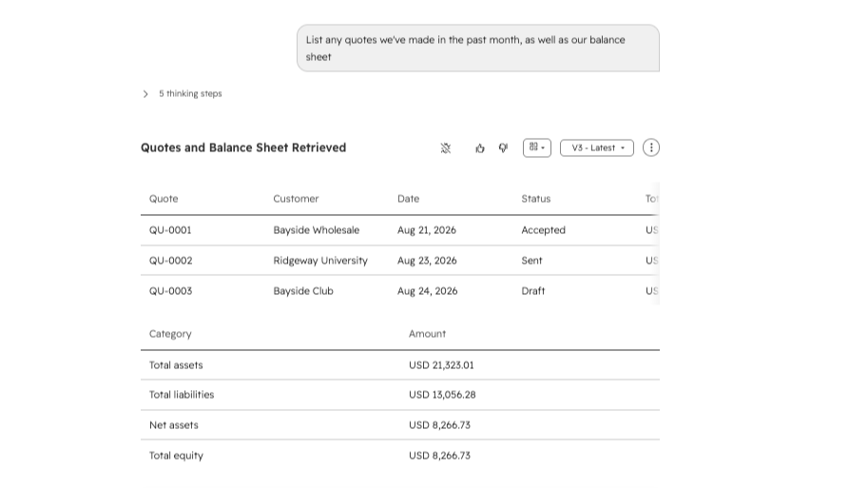The image size is (868, 488).
Task: Open the V3 - Latest version dropdown
Action: click(597, 147)
